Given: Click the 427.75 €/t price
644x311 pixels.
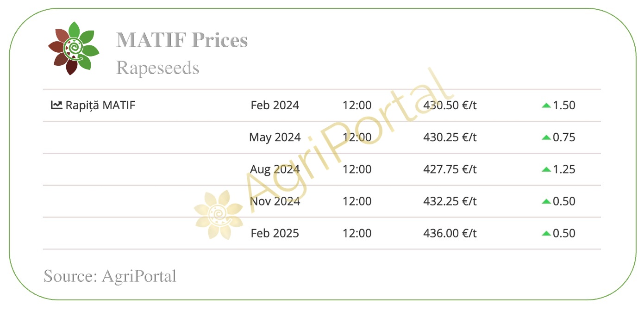Looking at the screenshot, I should [x=450, y=169].
